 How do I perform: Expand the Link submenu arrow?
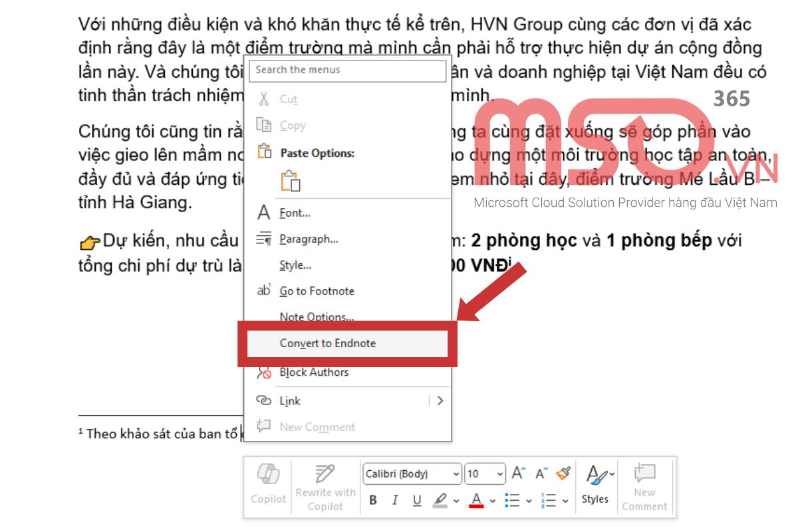440,400
